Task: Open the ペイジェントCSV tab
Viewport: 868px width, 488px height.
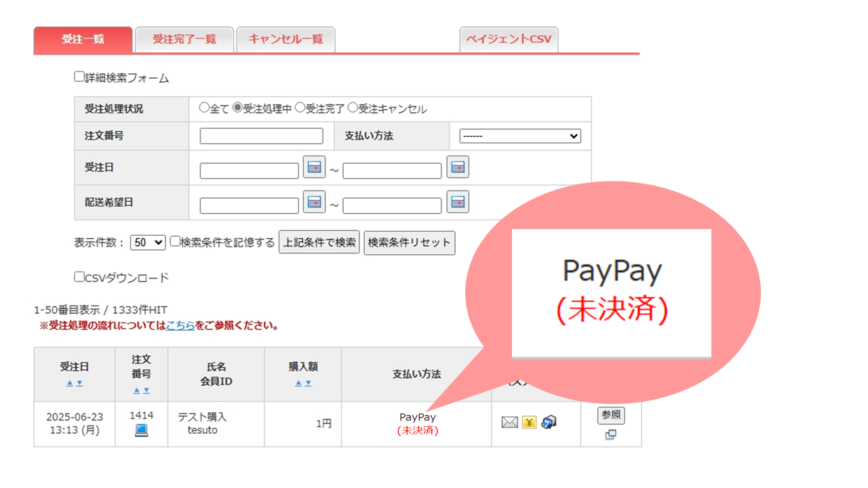Action: [x=509, y=39]
